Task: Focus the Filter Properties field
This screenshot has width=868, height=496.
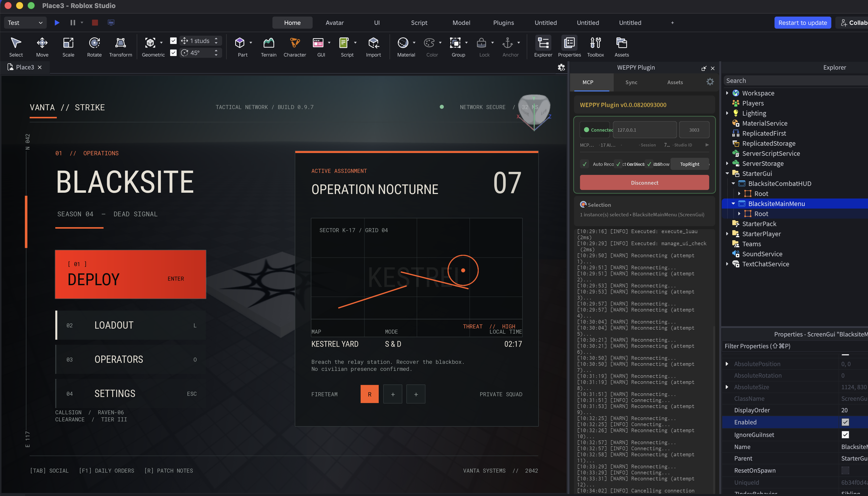Action: click(x=795, y=346)
